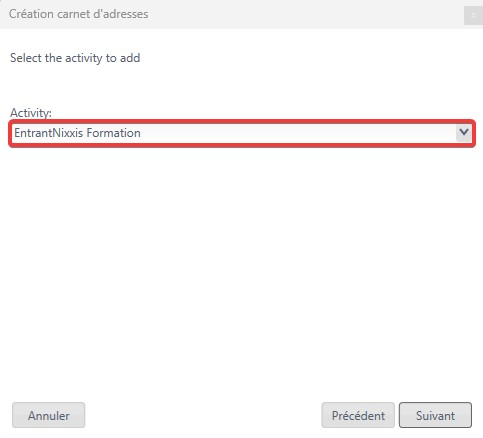Screen dimensions: 483x438
Task: Cancel the wizard with Annuler
Action: point(49,415)
